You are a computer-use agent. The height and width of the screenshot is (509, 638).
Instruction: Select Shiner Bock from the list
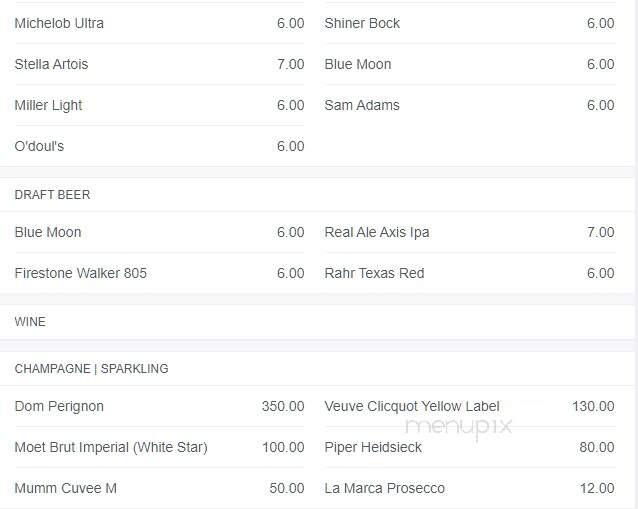click(x=470, y=23)
